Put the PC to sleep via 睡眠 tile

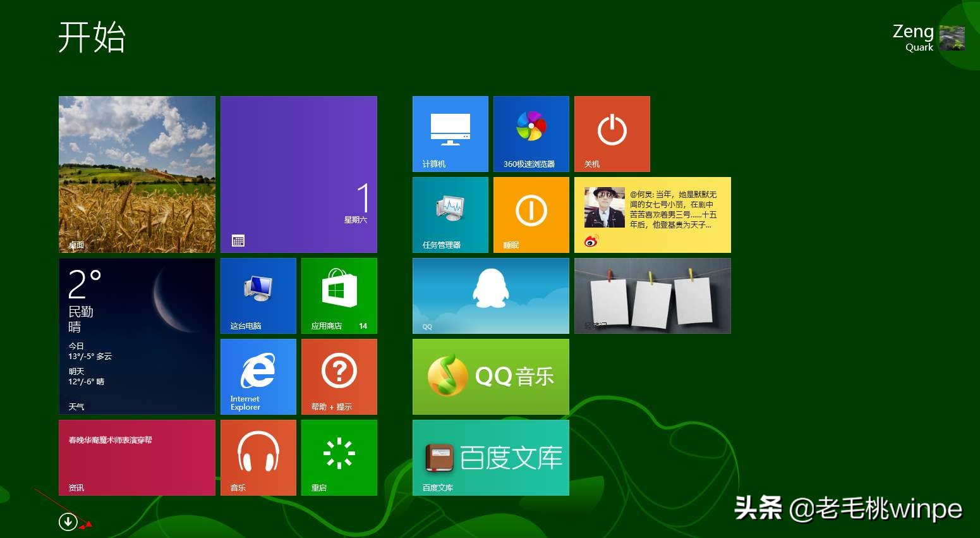(531, 214)
